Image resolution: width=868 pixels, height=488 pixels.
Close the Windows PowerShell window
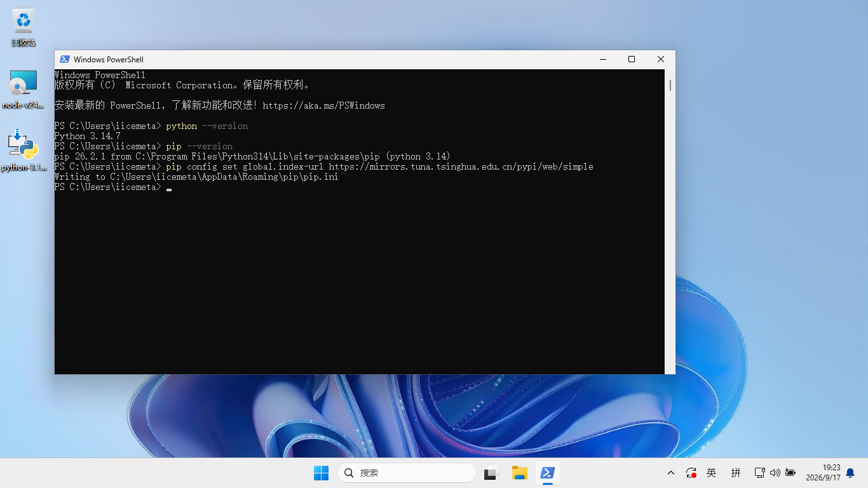pyautogui.click(x=661, y=59)
